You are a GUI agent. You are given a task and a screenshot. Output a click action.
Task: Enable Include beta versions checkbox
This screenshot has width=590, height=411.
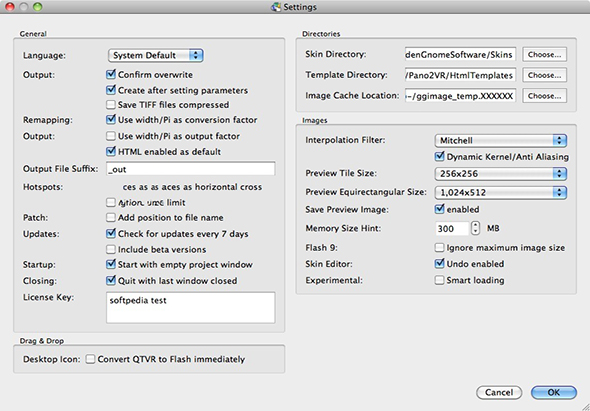point(111,249)
